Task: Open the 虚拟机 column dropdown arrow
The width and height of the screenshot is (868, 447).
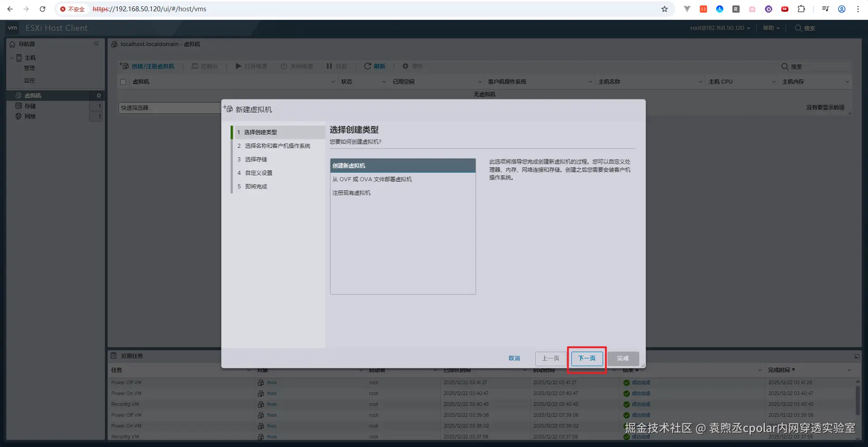Action: coord(333,82)
